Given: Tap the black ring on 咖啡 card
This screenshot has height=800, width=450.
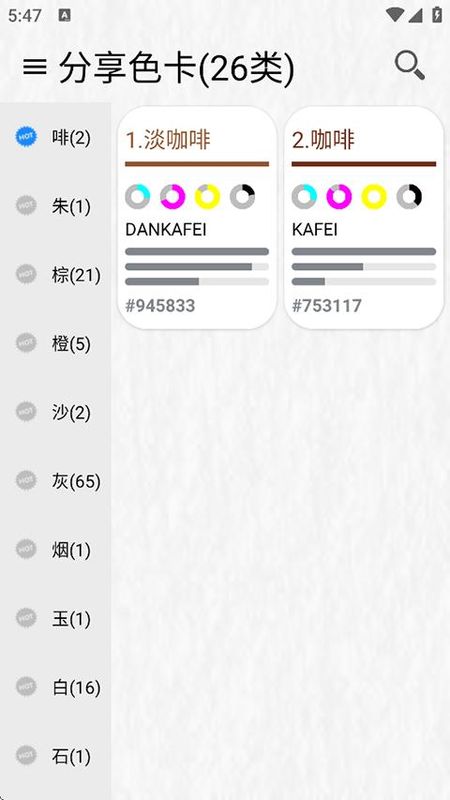Looking at the screenshot, I should pyautogui.click(x=409, y=197).
